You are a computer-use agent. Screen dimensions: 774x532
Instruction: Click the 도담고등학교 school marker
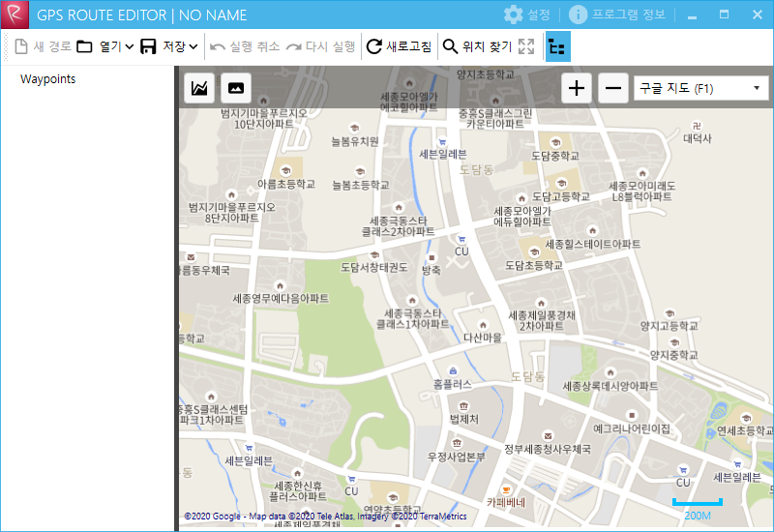pyautogui.click(x=561, y=184)
